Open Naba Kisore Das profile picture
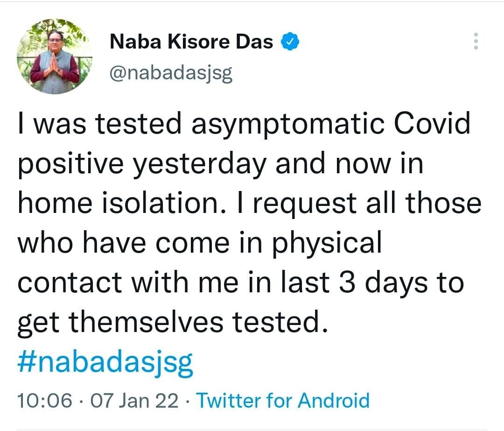Image resolution: width=504 pixels, height=431 pixels. click(55, 57)
